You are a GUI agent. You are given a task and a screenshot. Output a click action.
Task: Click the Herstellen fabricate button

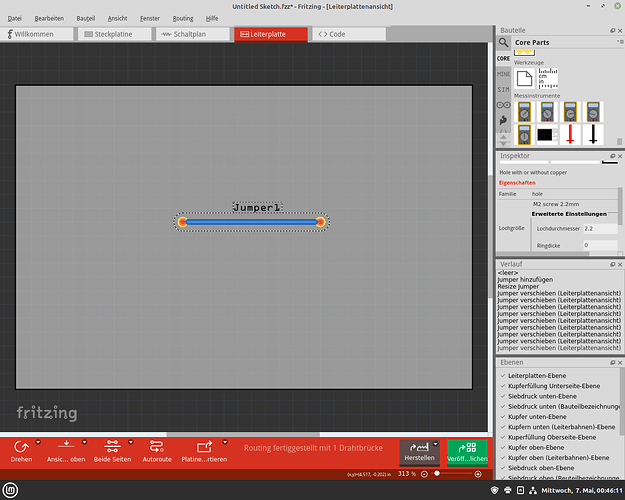pyautogui.click(x=419, y=452)
